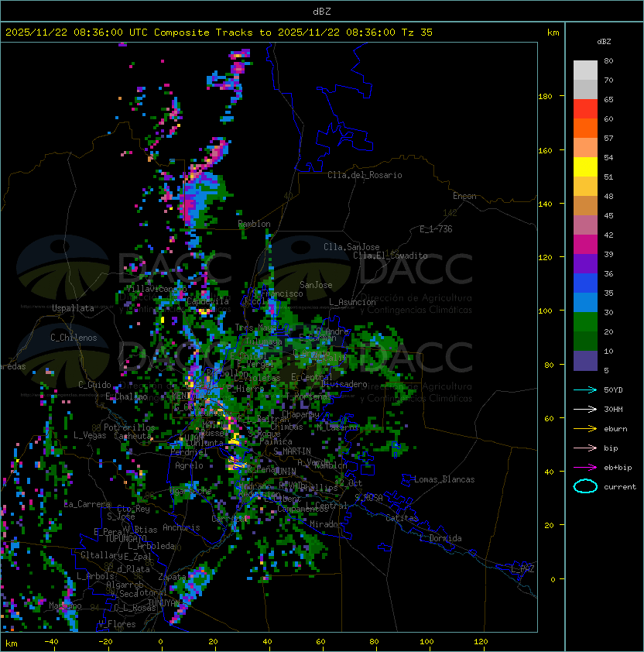Click the 'Clla.SanJose' map label
Screen dimensions: 644x652
click(351, 247)
